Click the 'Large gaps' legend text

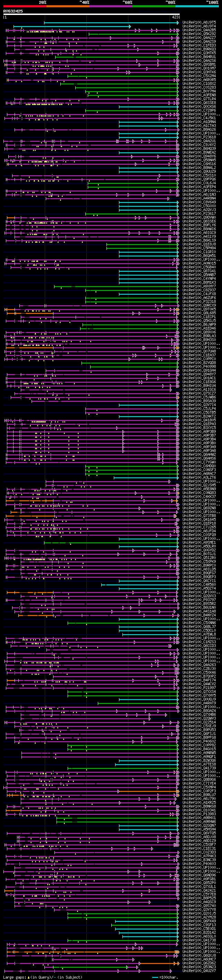pos(15,977)
